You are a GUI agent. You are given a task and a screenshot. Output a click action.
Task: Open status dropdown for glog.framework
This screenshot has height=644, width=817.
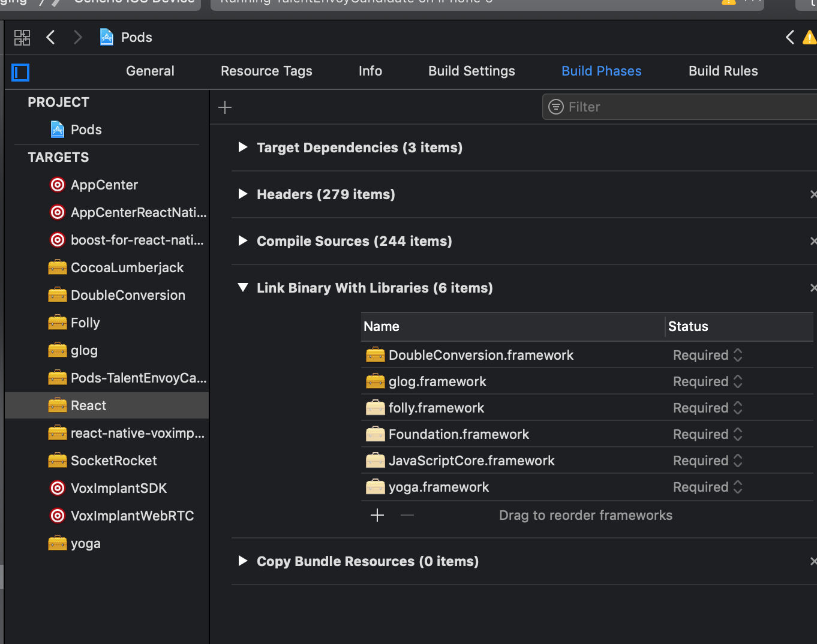(708, 381)
